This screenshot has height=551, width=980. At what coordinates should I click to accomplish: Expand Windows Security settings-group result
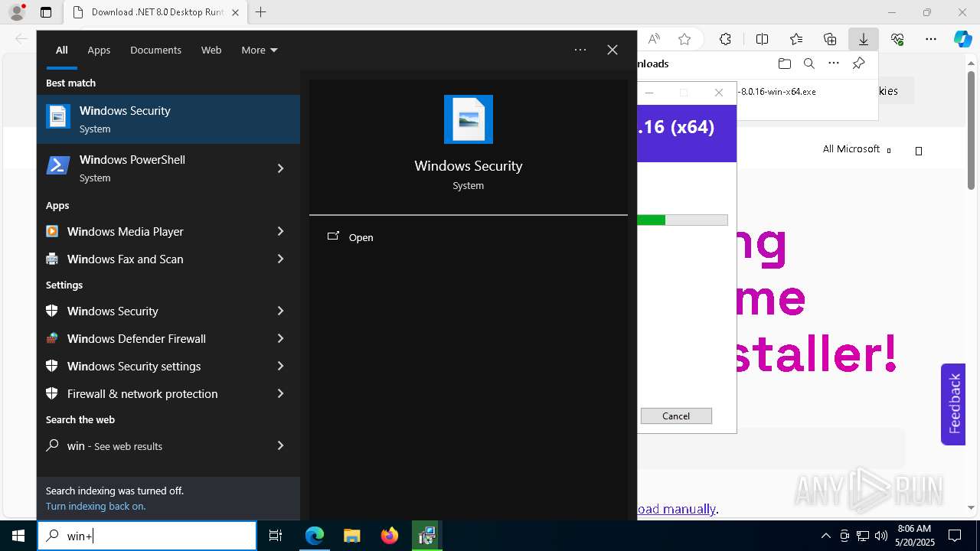tap(280, 311)
